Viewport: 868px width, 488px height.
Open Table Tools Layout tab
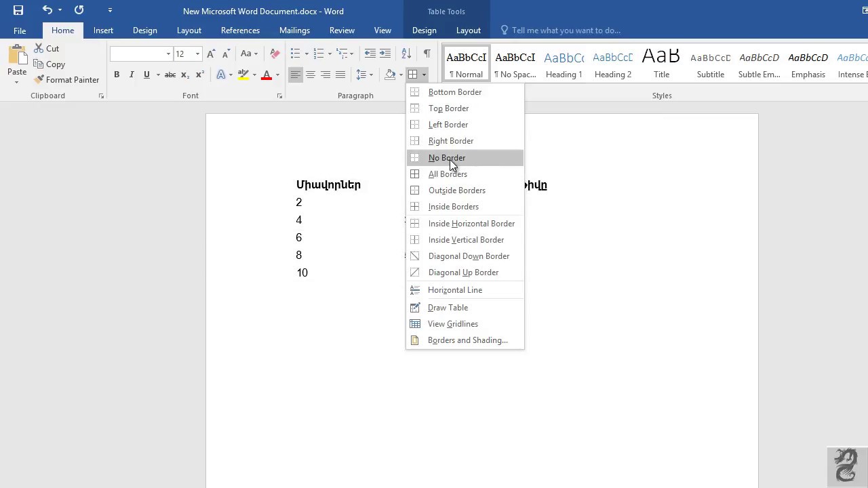(x=468, y=30)
